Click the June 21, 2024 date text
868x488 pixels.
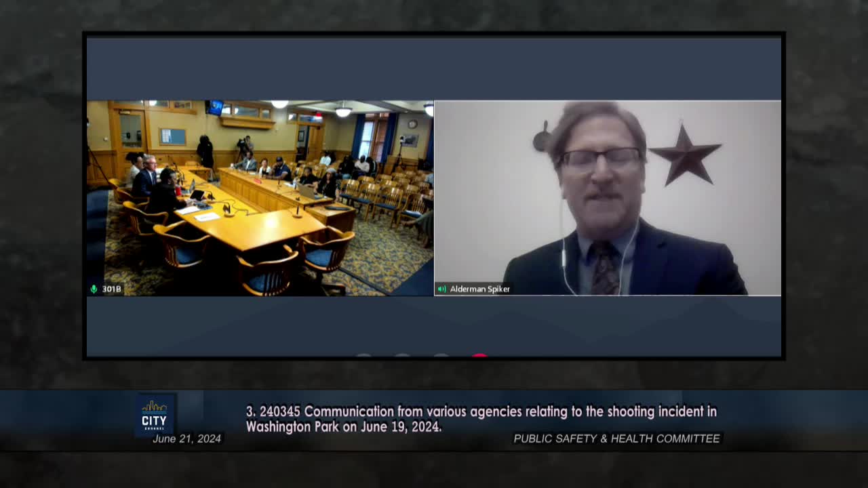(x=187, y=439)
